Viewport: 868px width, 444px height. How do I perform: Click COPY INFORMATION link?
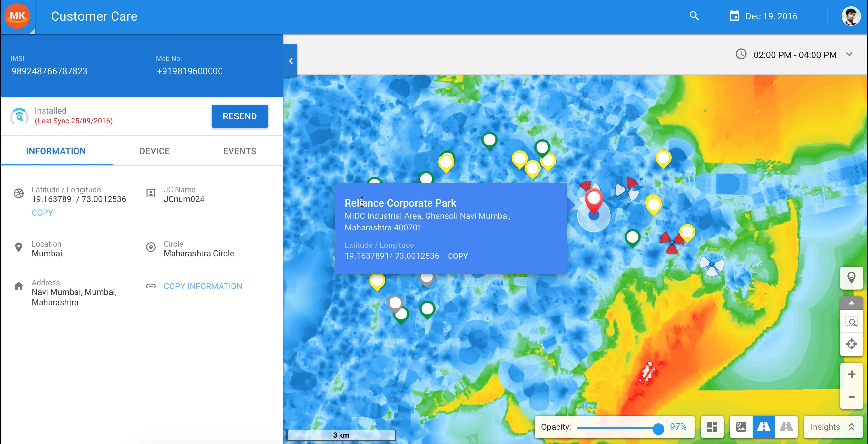[x=203, y=286]
